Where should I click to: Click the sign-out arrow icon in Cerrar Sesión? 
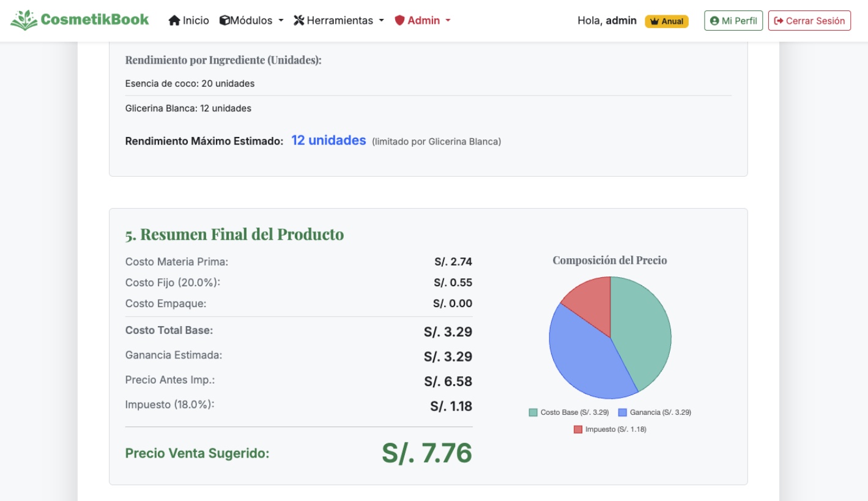(x=778, y=21)
